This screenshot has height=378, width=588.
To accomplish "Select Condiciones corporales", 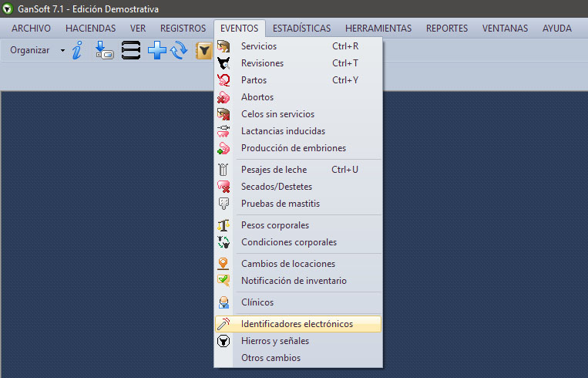I will tap(298, 242).
